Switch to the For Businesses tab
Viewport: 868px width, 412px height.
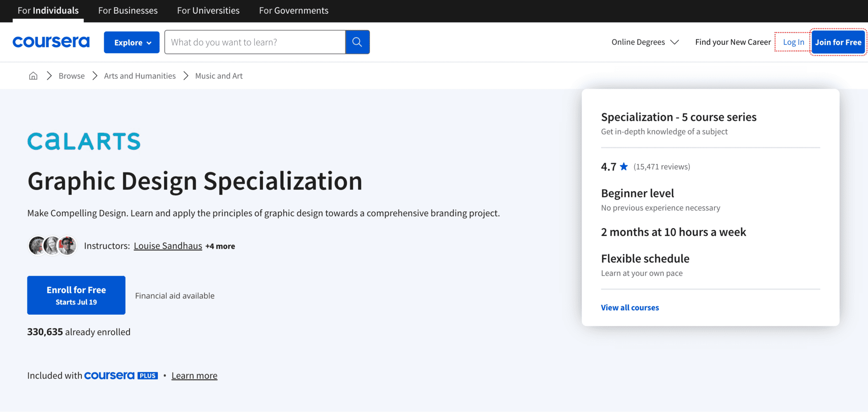[x=128, y=11]
